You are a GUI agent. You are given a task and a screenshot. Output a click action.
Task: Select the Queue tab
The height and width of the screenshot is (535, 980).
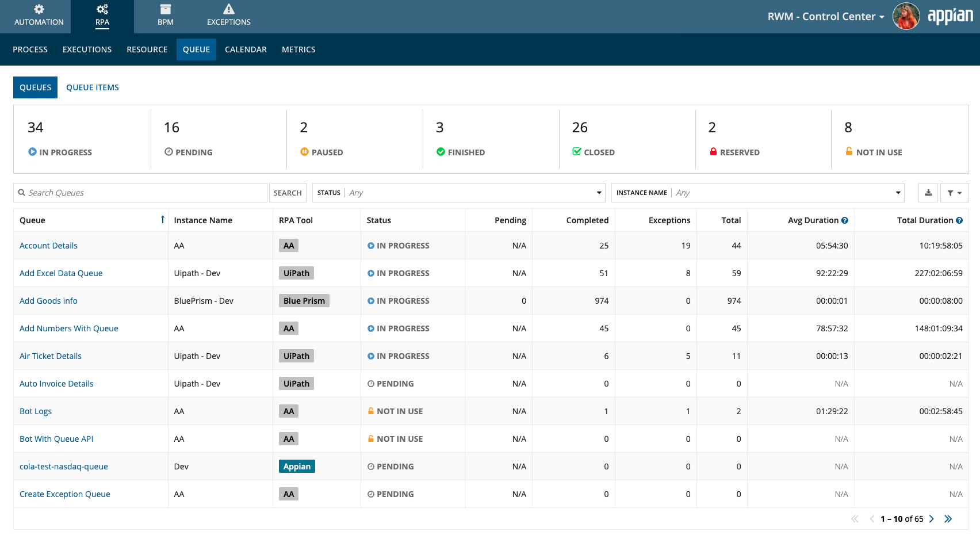[x=196, y=49]
